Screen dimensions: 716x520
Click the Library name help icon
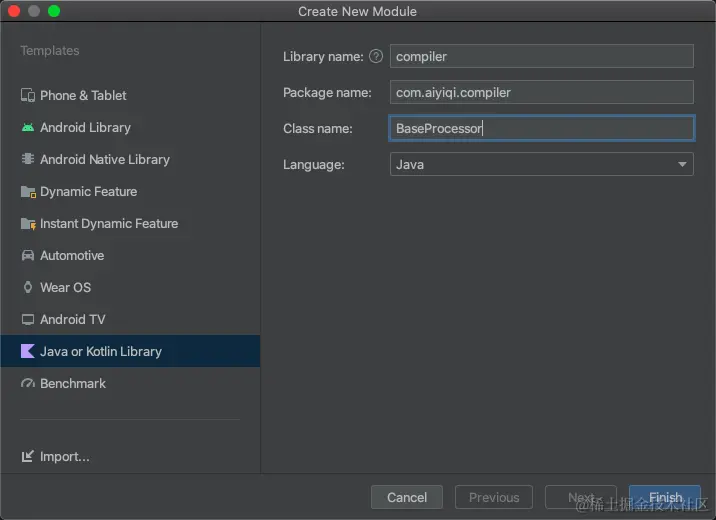tap(376, 57)
